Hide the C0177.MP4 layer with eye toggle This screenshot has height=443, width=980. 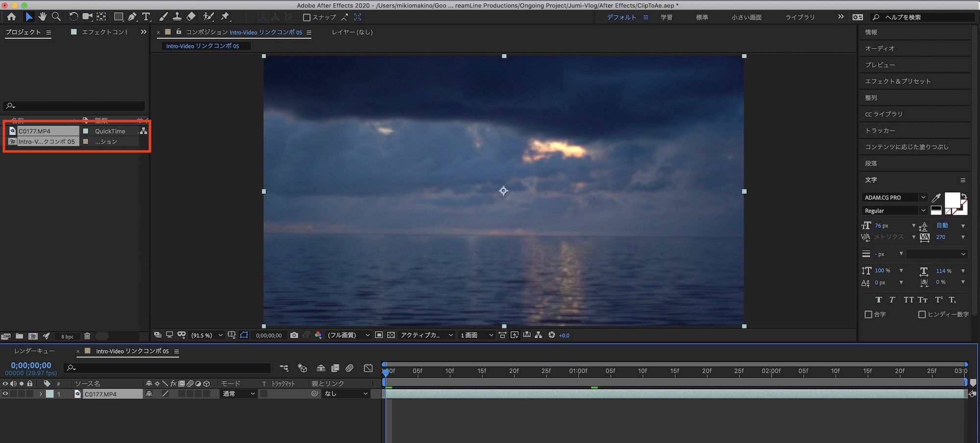[5, 394]
